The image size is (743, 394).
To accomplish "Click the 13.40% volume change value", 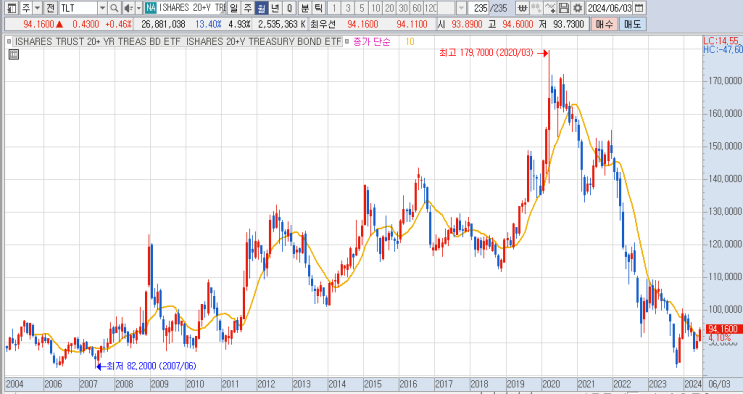I will [208, 24].
